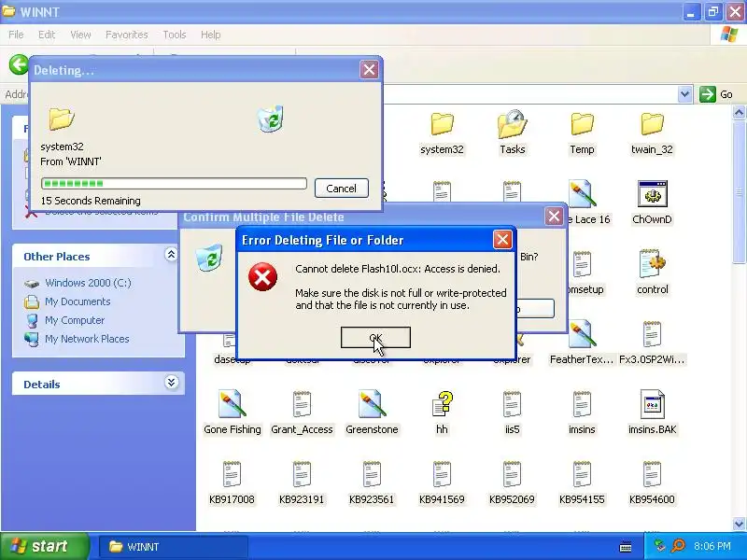747x560 pixels.
Task: Click the deletion progress bar
Action: click(174, 183)
